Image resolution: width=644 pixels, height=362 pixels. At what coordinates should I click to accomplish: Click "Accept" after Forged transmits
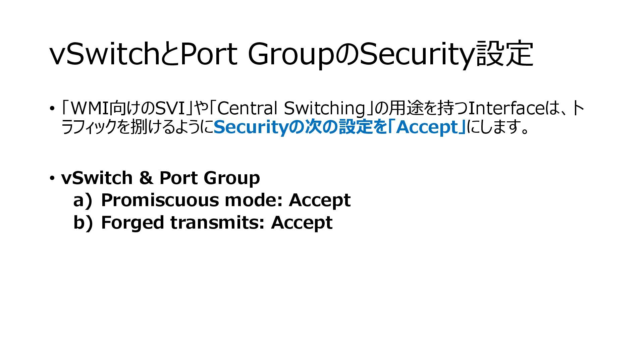(x=302, y=223)
